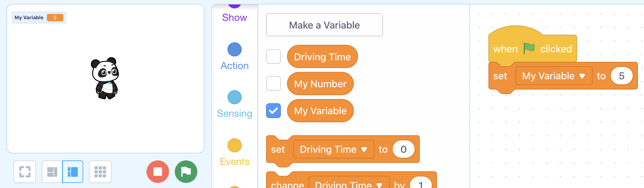Click the Make a Variable button

click(325, 25)
